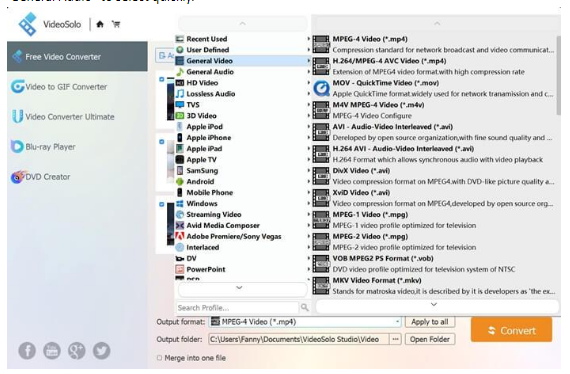Click the Lossless Audio icon
The width and height of the screenshot is (570, 374).
(180, 94)
